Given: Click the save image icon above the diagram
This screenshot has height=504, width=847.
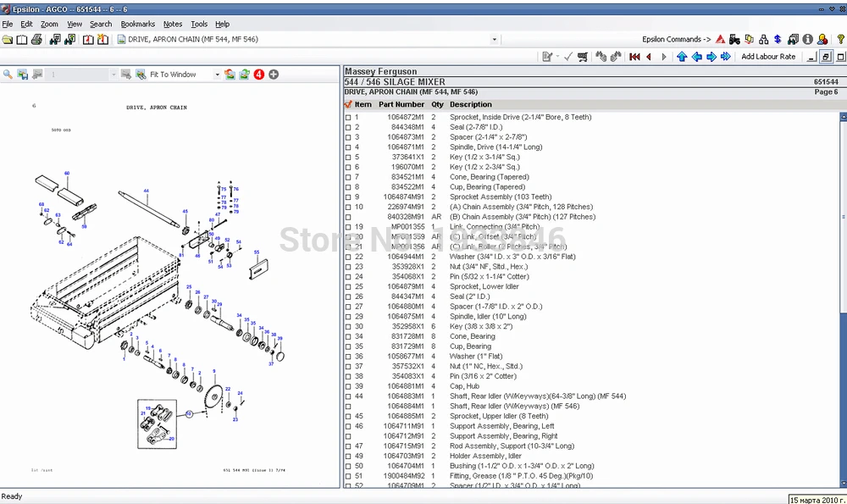Looking at the screenshot, I should tap(23, 75).
